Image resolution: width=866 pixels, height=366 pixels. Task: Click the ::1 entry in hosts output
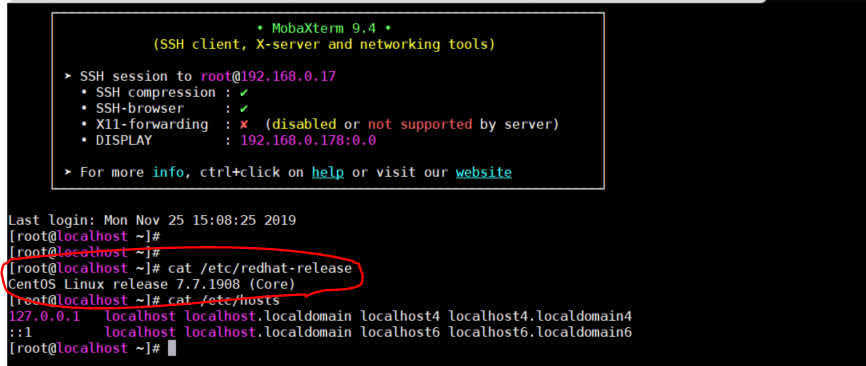(20, 332)
